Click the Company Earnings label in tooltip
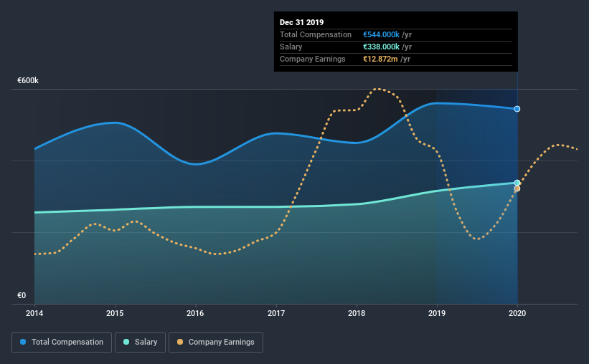Viewport: 589px width, 364px height. pos(313,59)
